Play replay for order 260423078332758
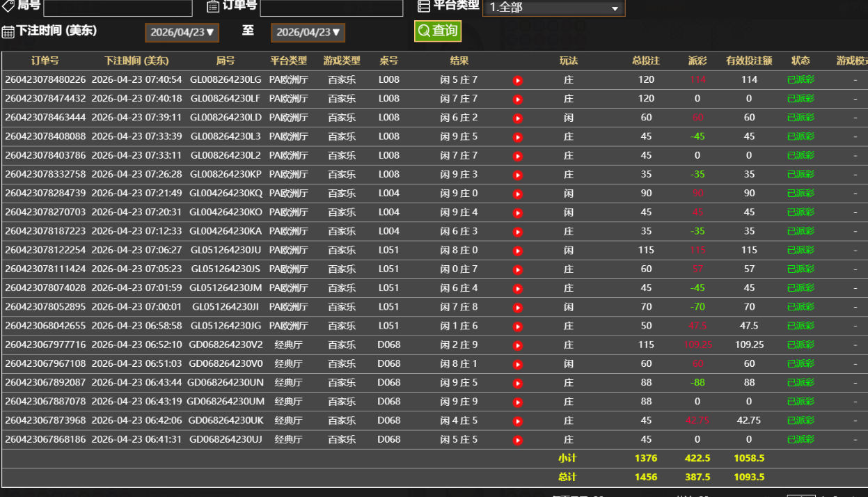 click(x=518, y=175)
